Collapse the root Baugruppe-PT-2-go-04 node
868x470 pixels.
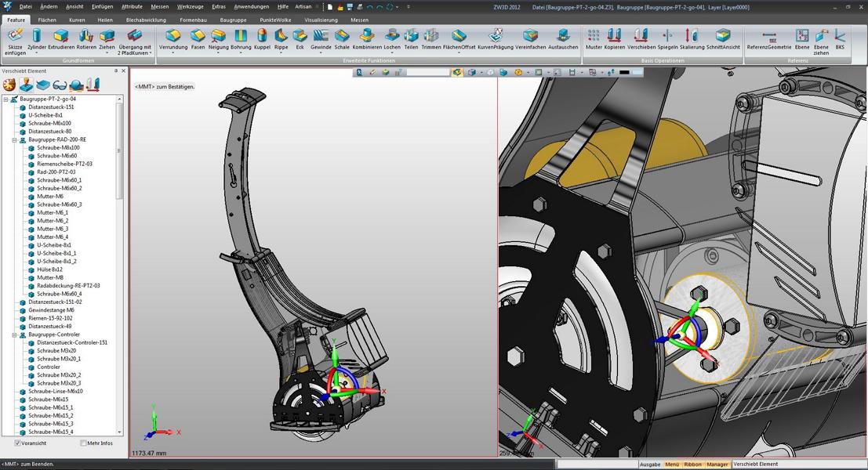(x=5, y=99)
